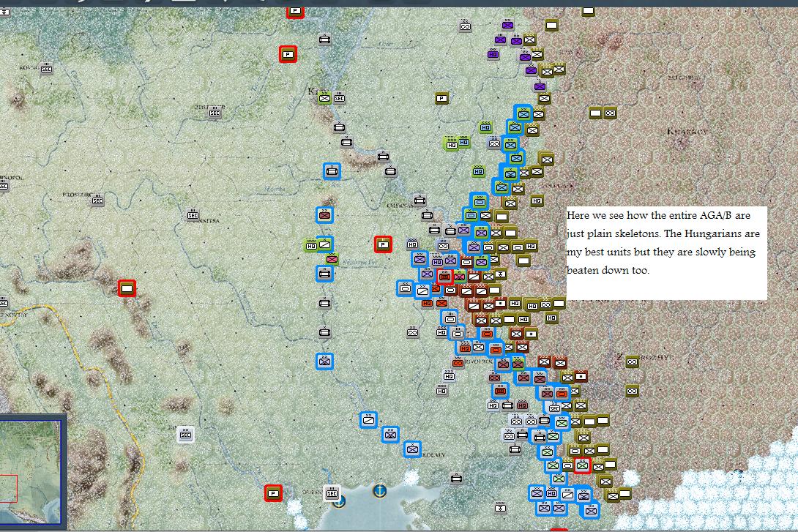Screen dimensions: 798x532
Task: Select olive air counter paired with blank counter
Action: click(x=610, y=113)
